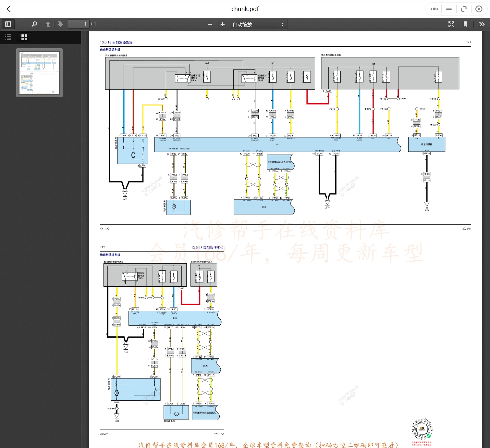Zoom in with the plus button
The height and width of the screenshot is (448, 490).
click(x=222, y=24)
